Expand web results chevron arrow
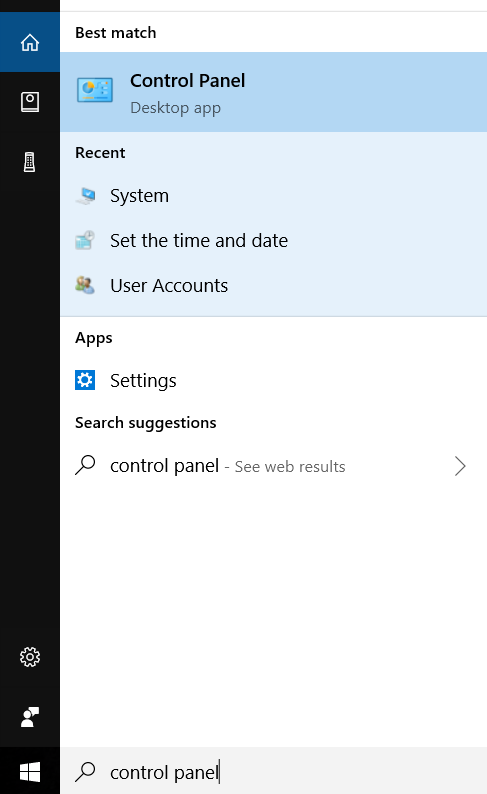 pos(460,466)
